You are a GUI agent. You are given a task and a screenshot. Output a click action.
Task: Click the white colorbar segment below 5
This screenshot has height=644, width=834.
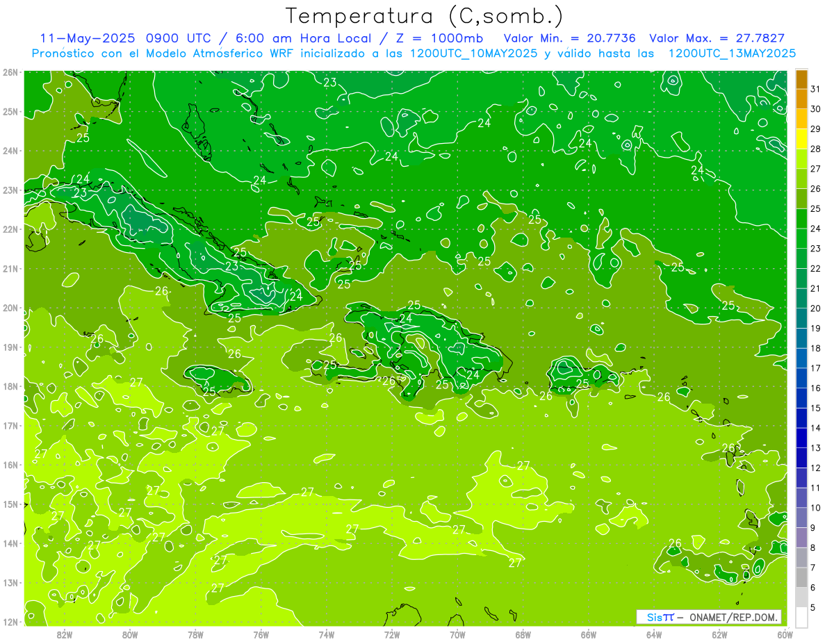click(801, 618)
